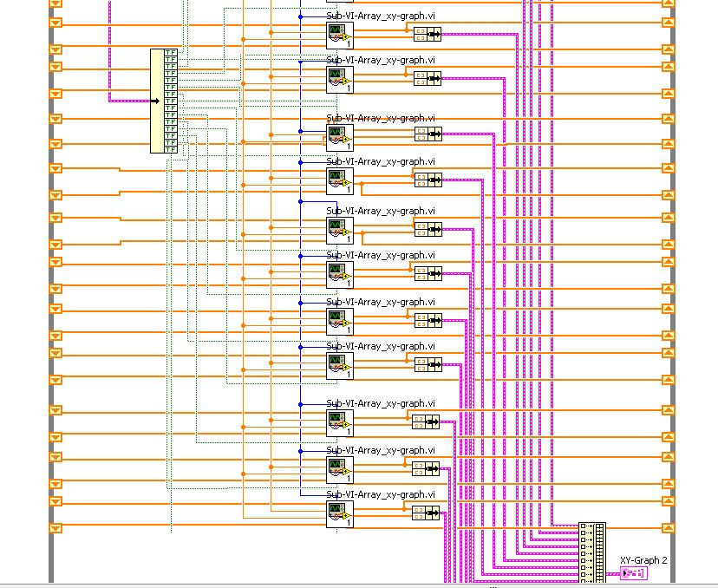This screenshot has height=588, width=718.
Task: Select the Bundle node beside the bottommost Sub-VI
Action: coord(426,513)
